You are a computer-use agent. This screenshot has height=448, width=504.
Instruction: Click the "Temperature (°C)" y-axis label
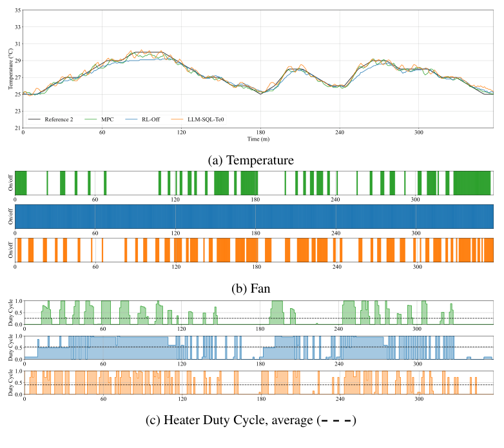10,70
